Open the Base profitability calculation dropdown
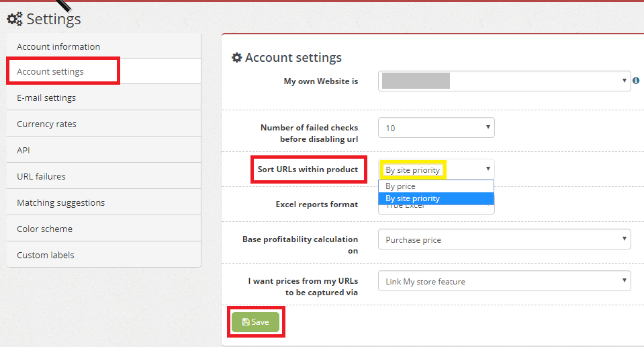 tap(504, 239)
